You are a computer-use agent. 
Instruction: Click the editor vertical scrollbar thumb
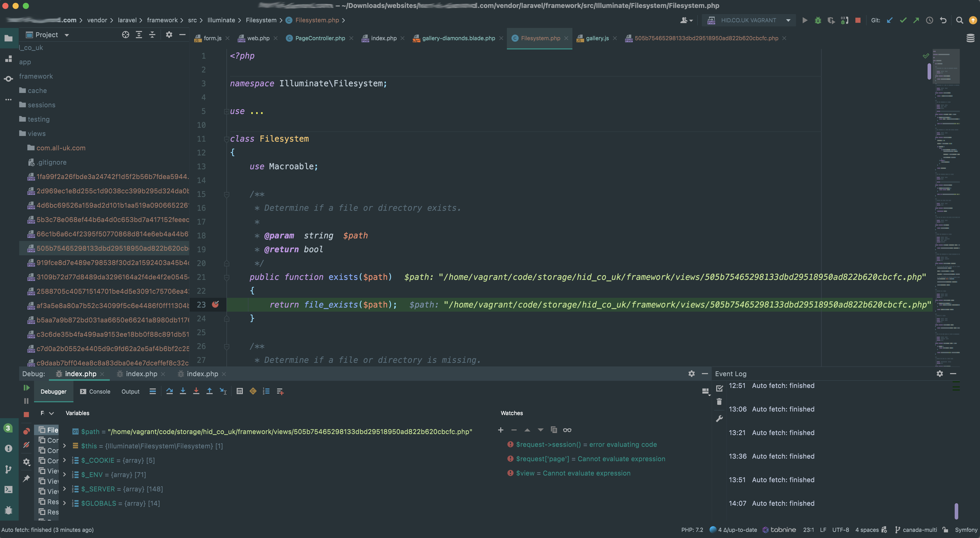[x=929, y=71]
